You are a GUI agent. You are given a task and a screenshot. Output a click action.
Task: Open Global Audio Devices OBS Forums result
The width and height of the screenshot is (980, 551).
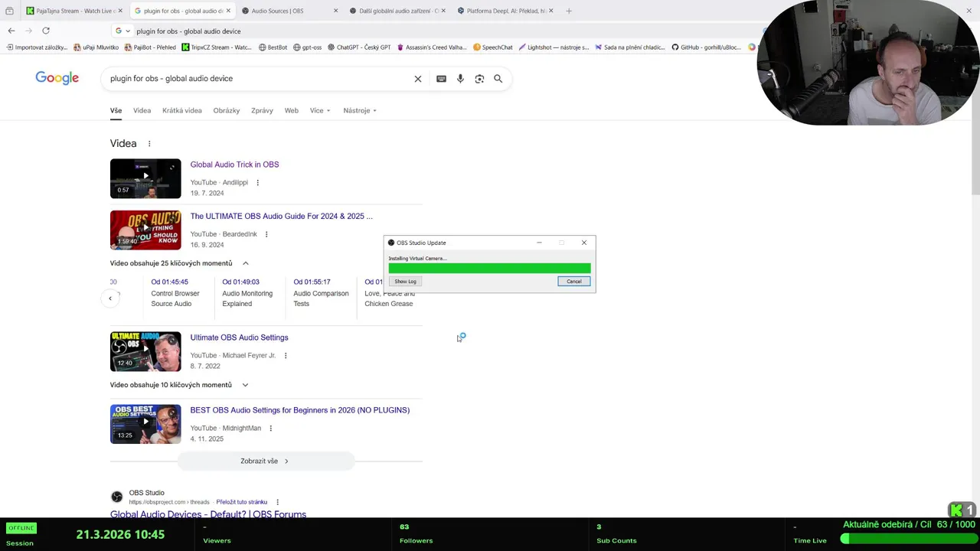point(208,514)
